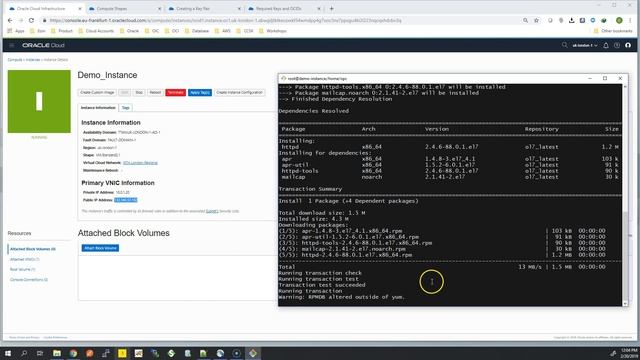Click the PuTTY terminal title bar icon

coord(283,78)
